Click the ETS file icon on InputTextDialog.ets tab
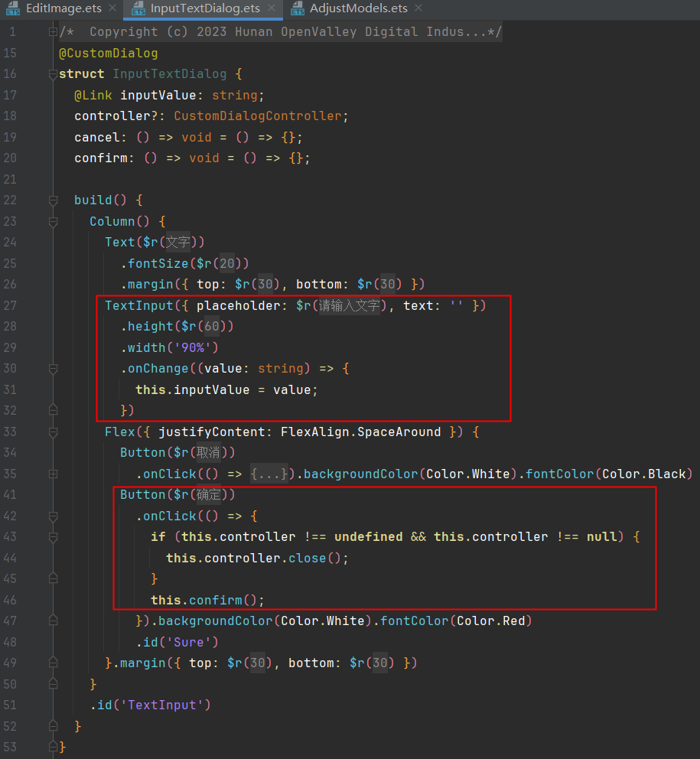The image size is (700, 759). pyautogui.click(x=138, y=8)
